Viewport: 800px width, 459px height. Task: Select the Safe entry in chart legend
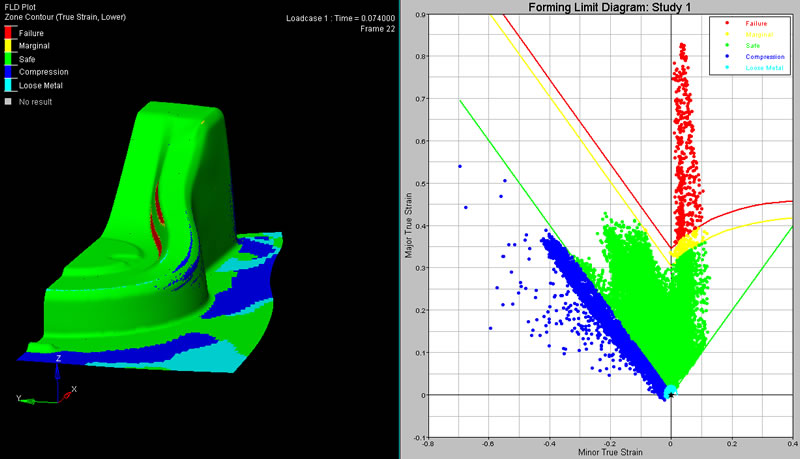753,44
